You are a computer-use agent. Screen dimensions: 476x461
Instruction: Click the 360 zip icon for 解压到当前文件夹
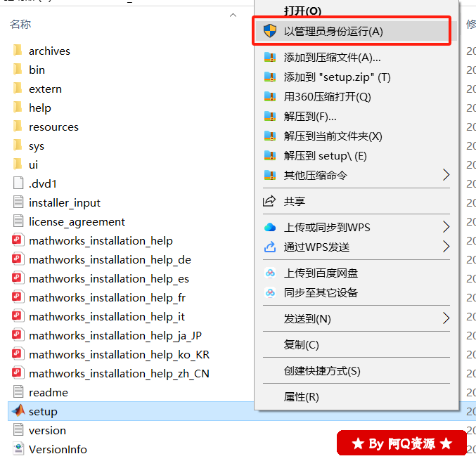point(270,136)
